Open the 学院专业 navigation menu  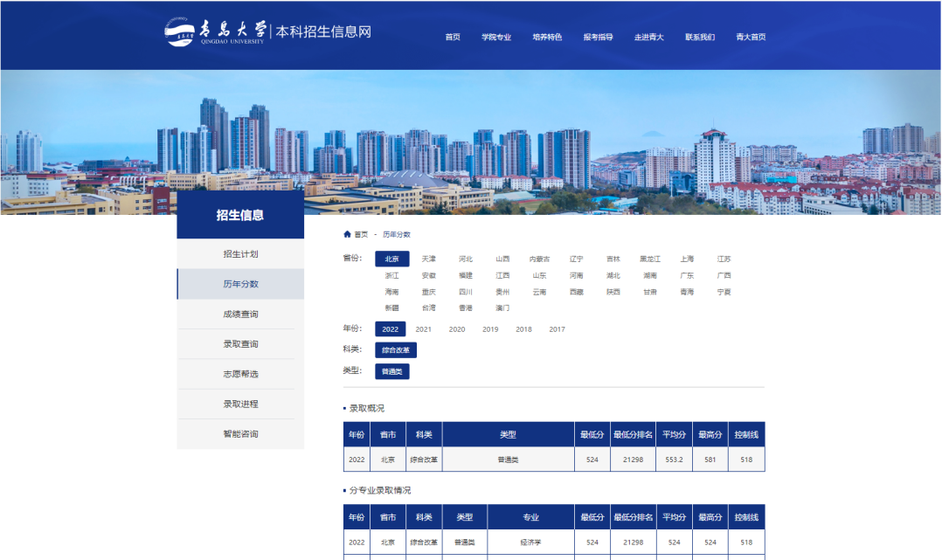495,38
